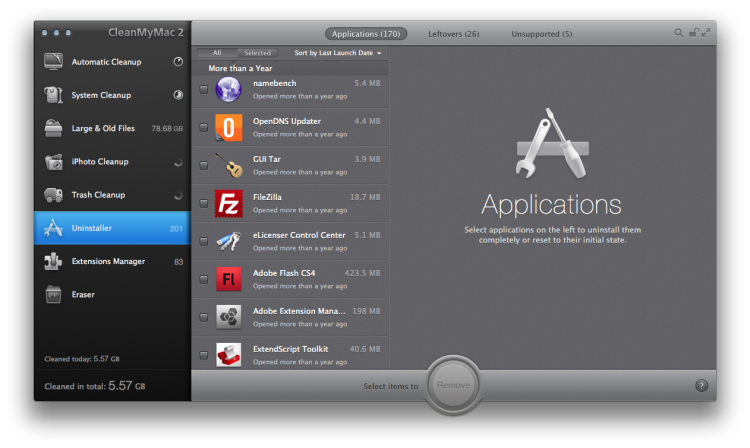
Task: Click 'Cleaned today: 5.57 GB' text
Action: tap(82, 359)
